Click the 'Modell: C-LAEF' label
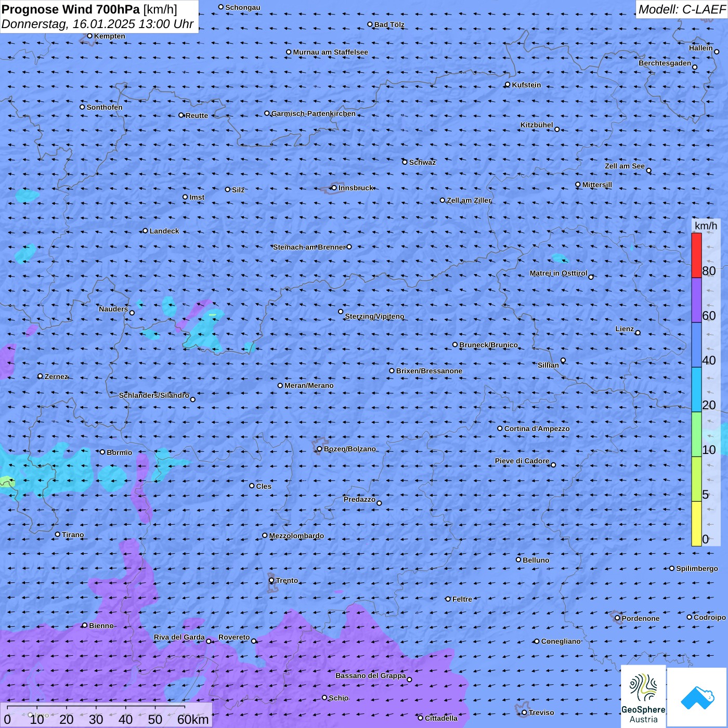 pyautogui.click(x=681, y=9)
